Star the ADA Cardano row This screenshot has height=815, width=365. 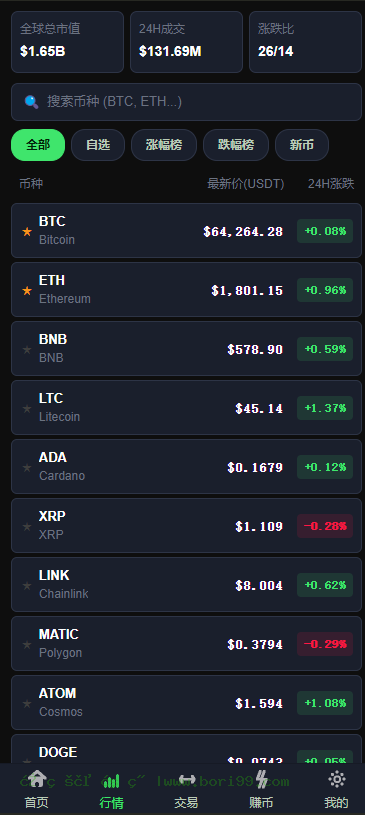point(27,468)
